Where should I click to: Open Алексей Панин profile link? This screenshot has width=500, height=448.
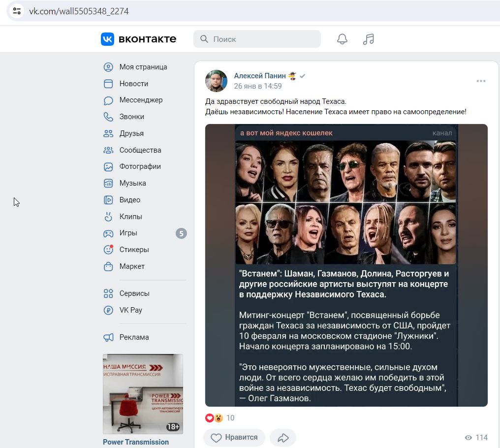(x=260, y=76)
